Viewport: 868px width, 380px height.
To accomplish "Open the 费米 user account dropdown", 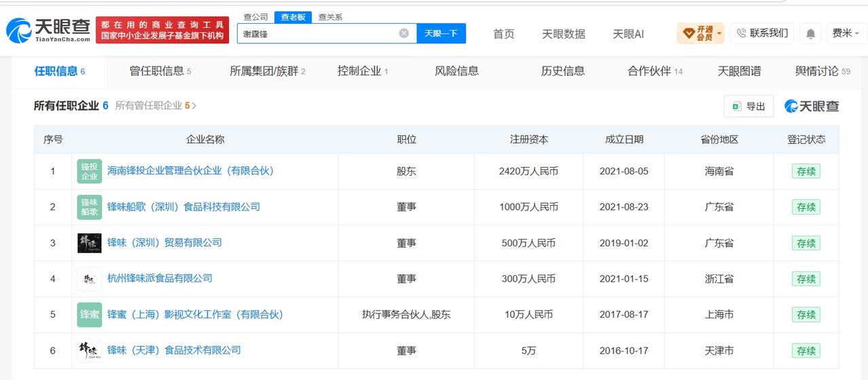I will [846, 33].
